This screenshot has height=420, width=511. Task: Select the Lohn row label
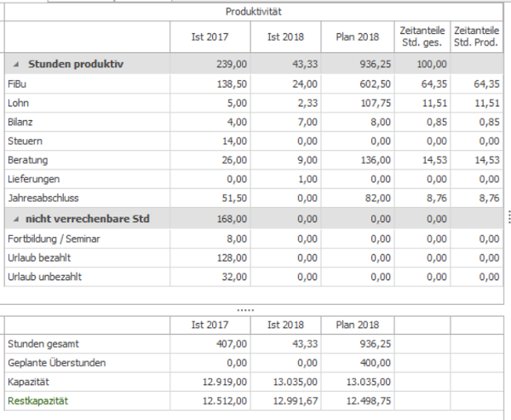pyautogui.click(x=18, y=103)
